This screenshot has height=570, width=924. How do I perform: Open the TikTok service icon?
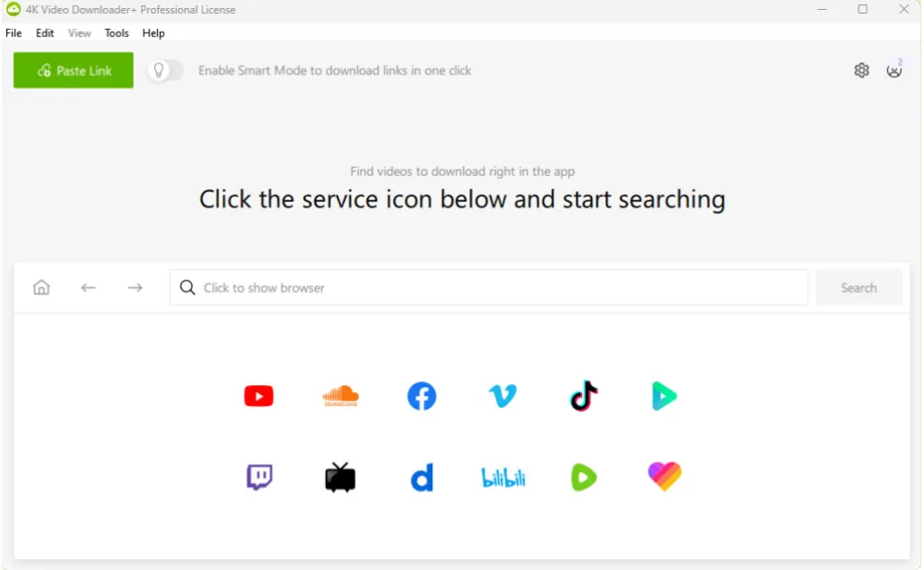584,396
